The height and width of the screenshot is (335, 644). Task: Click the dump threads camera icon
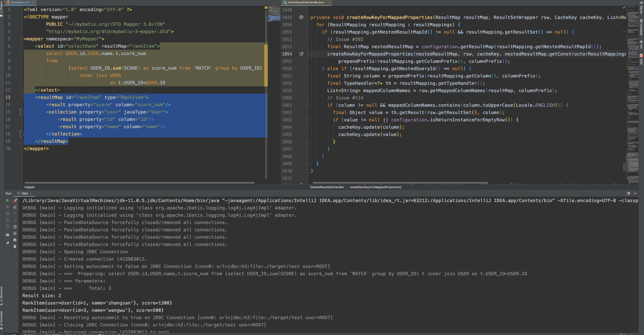pos(8,213)
